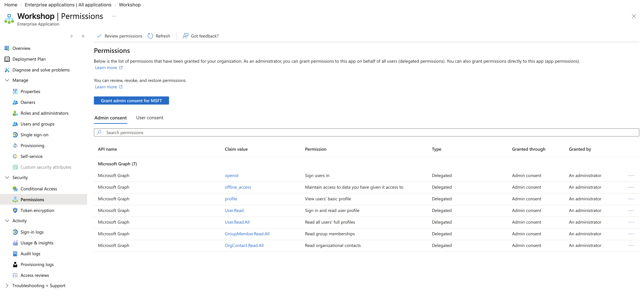
Task: Click the Diagnose and solve problems wrench icon
Action: tap(7, 70)
